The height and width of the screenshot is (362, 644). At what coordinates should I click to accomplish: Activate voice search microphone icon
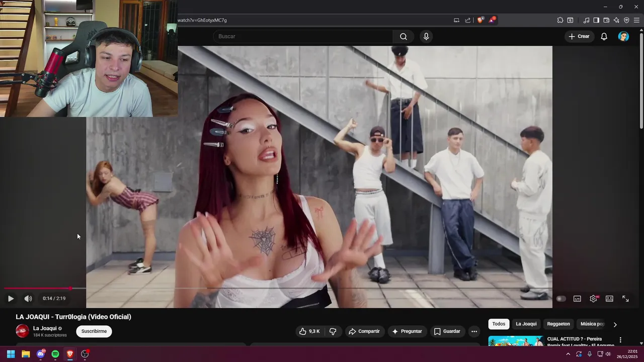coord(426,36)
